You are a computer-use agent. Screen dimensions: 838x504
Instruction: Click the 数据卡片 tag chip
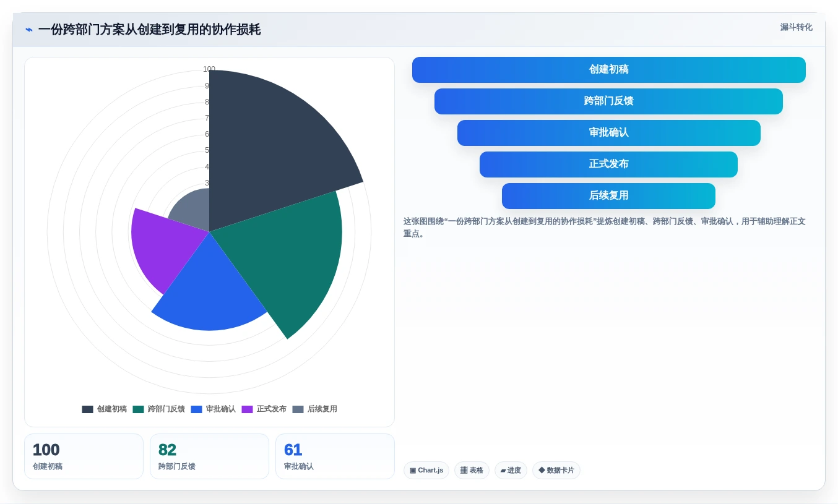point(556,471)
